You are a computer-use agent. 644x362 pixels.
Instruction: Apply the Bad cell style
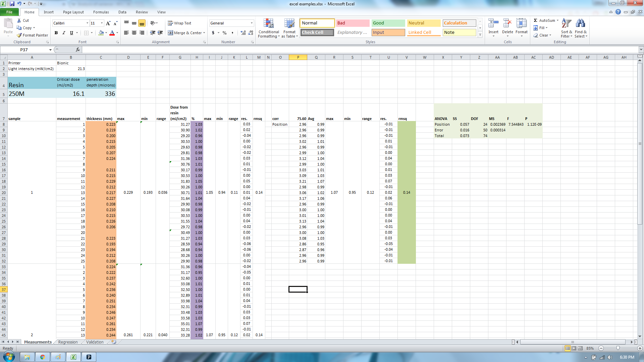tap(353, 23)
